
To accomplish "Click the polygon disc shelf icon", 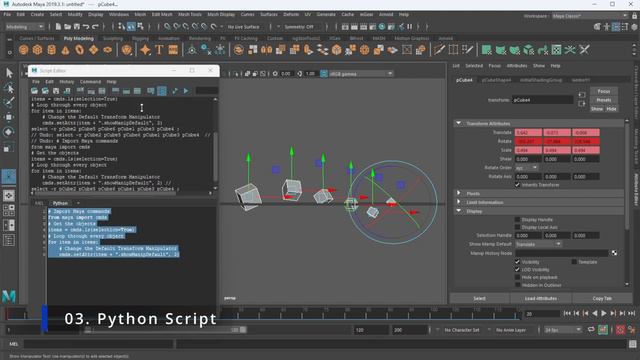I will 107,50.
